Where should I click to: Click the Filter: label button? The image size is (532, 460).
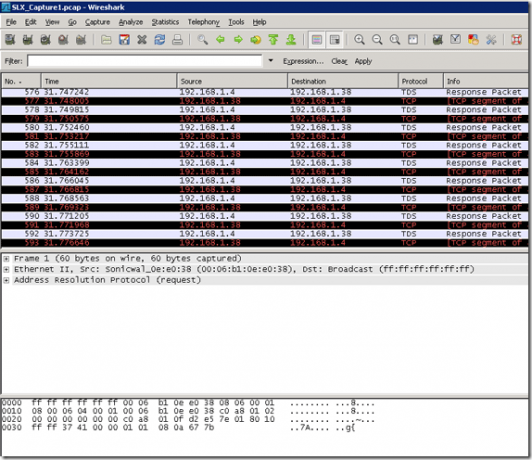coord(13,61)
